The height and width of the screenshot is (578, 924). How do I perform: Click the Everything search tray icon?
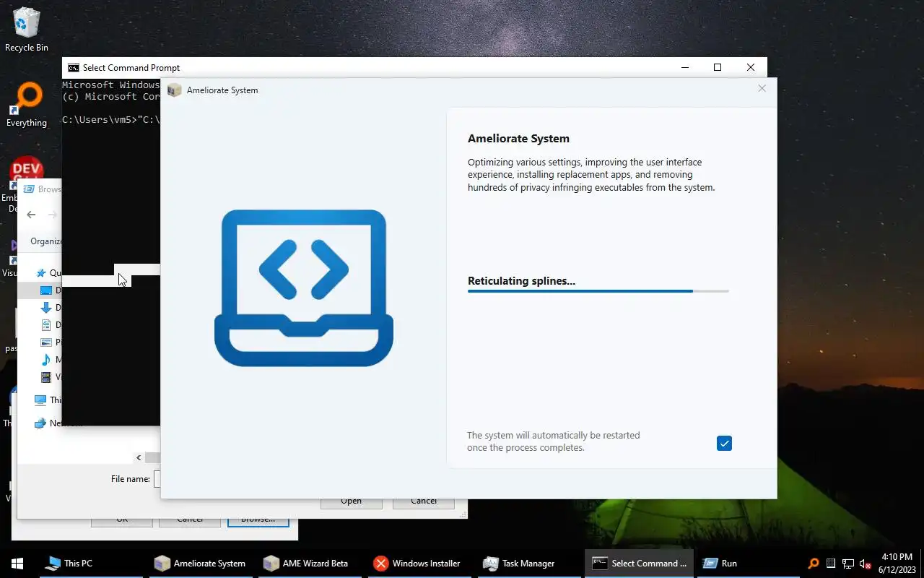click(x=814, y=564)
